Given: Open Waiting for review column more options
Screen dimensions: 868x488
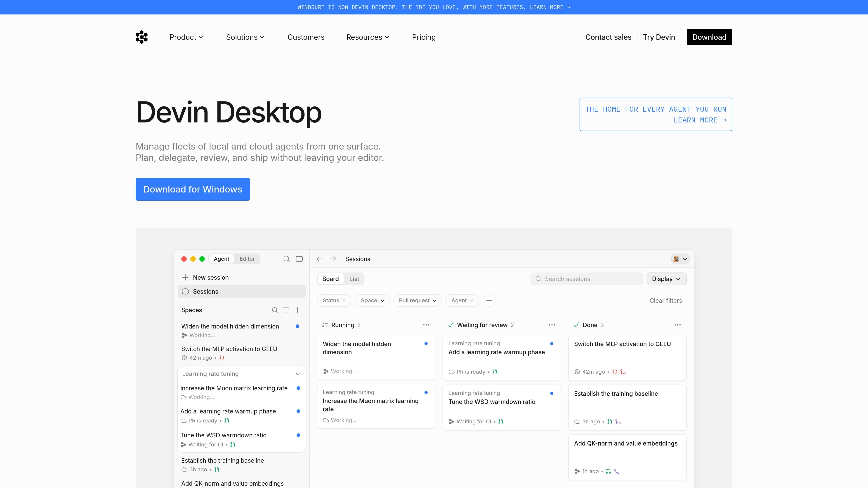Looking at the screenshot, I should click(552, 325).
